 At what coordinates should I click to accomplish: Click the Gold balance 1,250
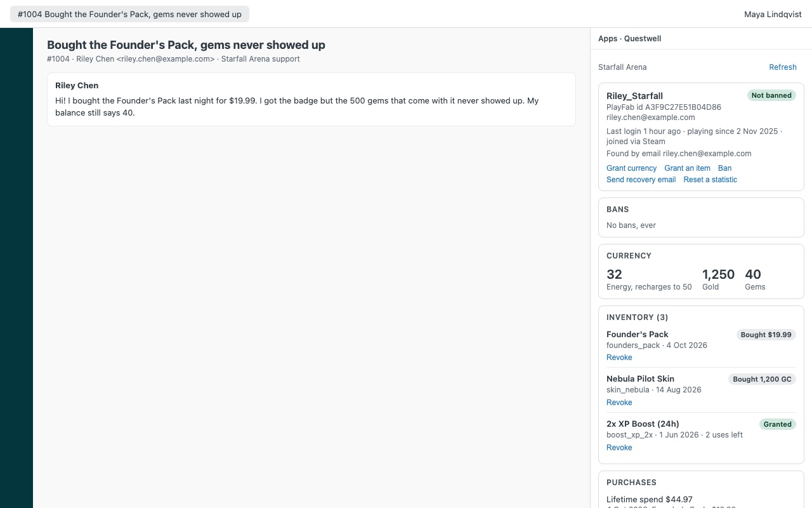(x=718, y=279)
